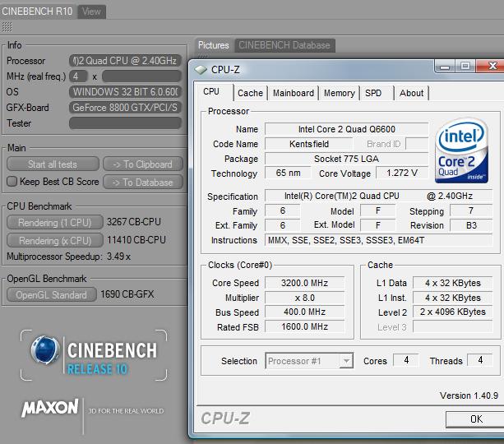Image resolution: width=504 pixels, height=444 pixels.
Task: Click the Threads value 4
Action: (x=480, y=360)
